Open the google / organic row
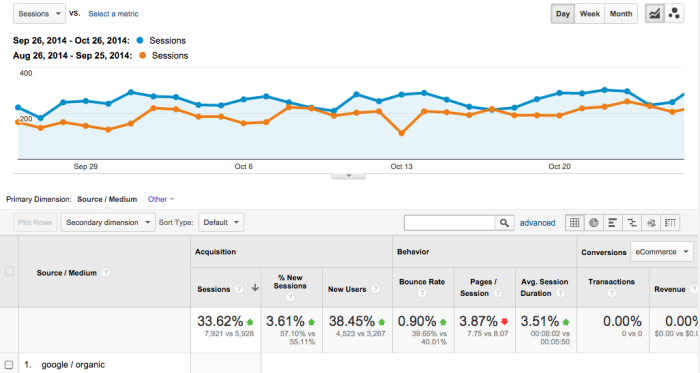Viewport: 700px width, 373px height. tap(73, 365)
